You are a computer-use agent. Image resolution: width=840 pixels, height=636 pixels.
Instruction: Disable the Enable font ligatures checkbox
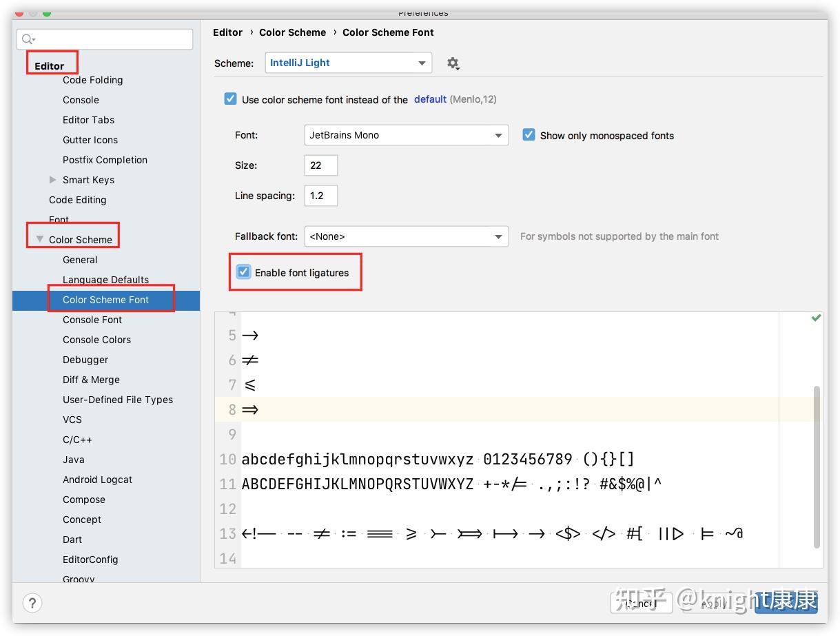pos(244,272)
